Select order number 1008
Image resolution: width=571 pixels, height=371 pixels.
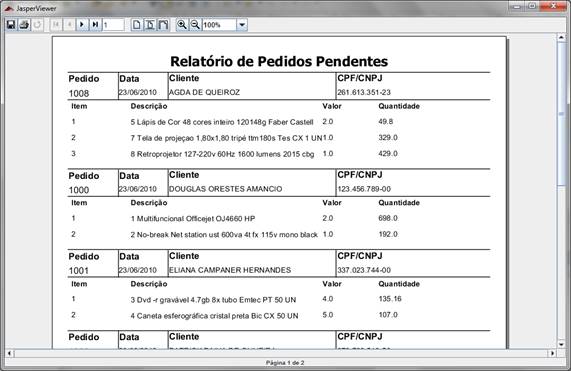tap(79, 94)
